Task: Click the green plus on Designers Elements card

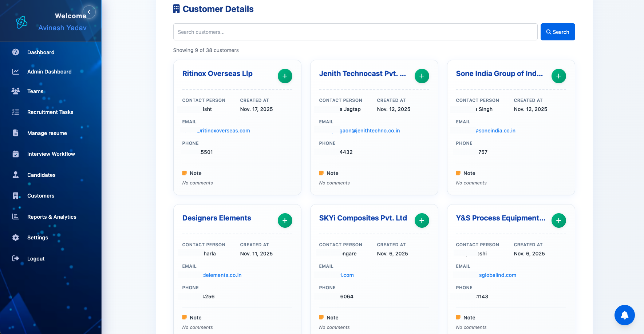Action: tap(285, 220)
